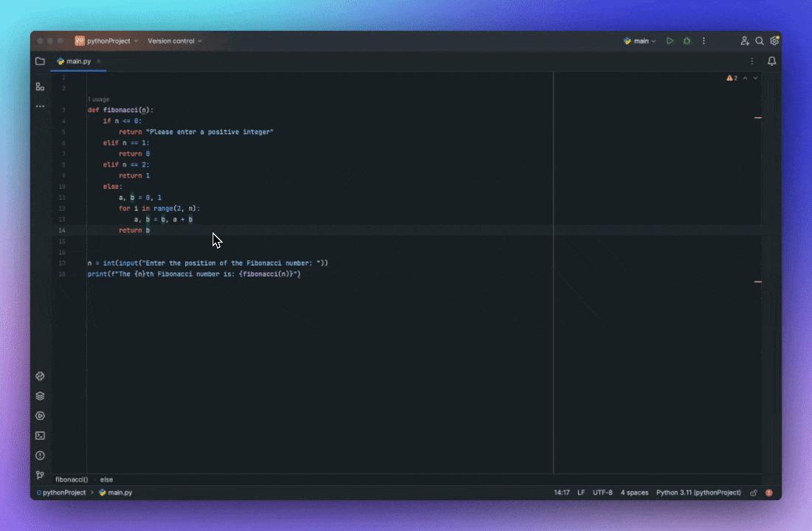Viewport: 812px width, 531px height.
Task: Open the Python Packages tool window
Action: coord(40,396)
